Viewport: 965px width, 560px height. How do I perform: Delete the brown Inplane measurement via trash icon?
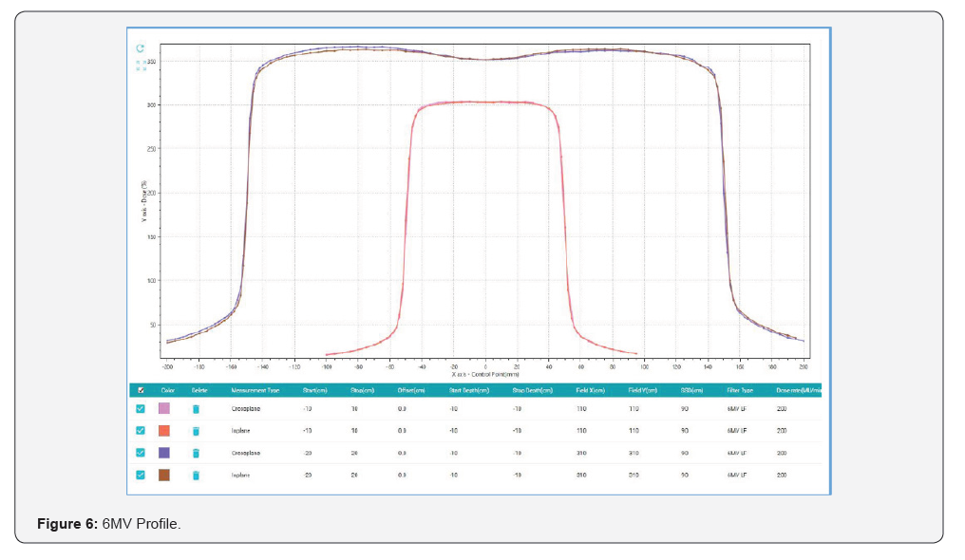pyautogui.click(x=196, y=476)
